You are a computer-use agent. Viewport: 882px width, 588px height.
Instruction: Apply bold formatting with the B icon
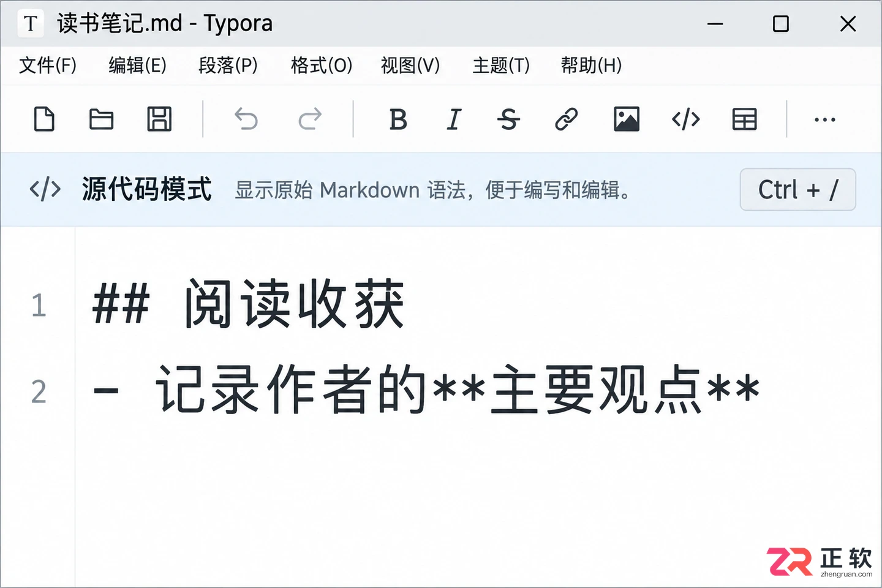pyautogui.click(x=398, y=119)
